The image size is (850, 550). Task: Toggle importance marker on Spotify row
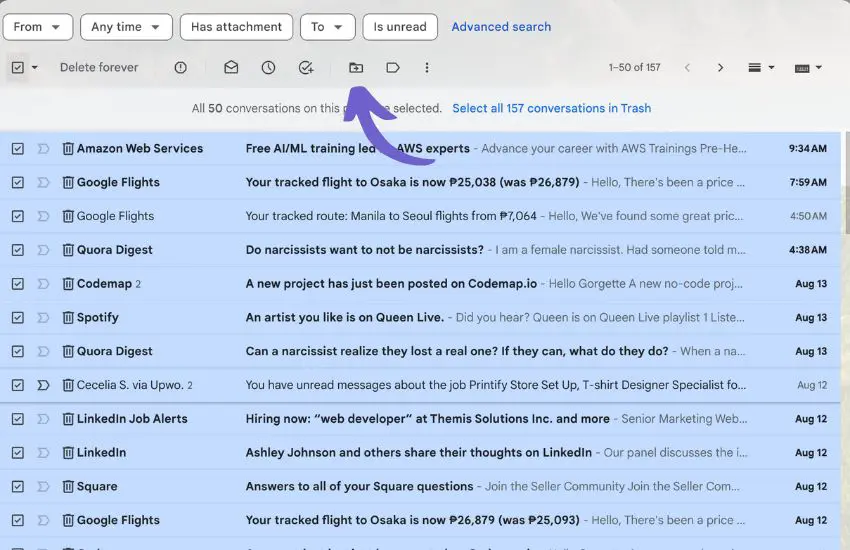[43, 317]
